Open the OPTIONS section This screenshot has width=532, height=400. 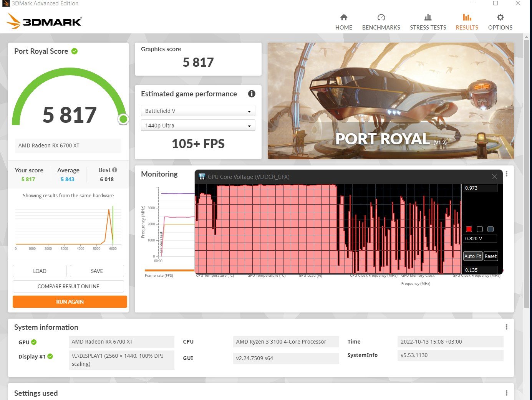coord(500,22)
